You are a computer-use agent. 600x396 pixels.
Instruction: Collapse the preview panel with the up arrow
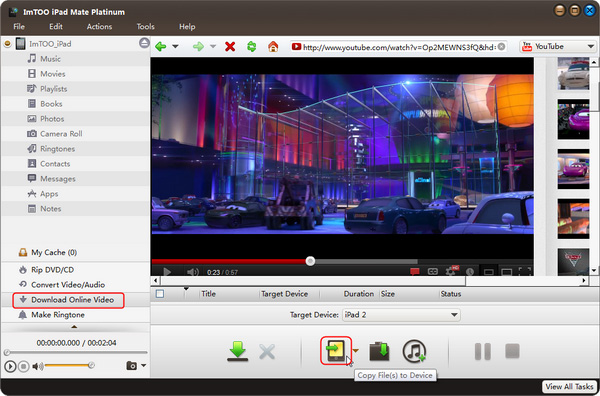(x=74, y=327)
